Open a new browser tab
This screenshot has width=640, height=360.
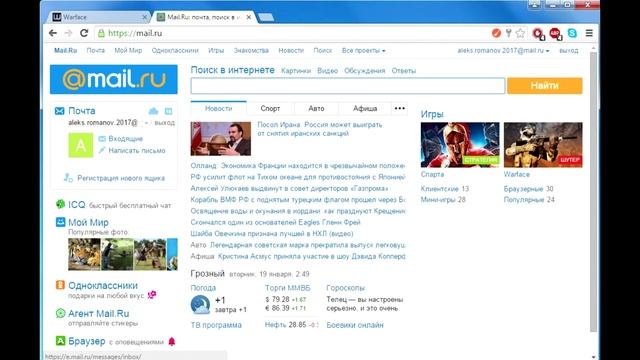[266, 17]
